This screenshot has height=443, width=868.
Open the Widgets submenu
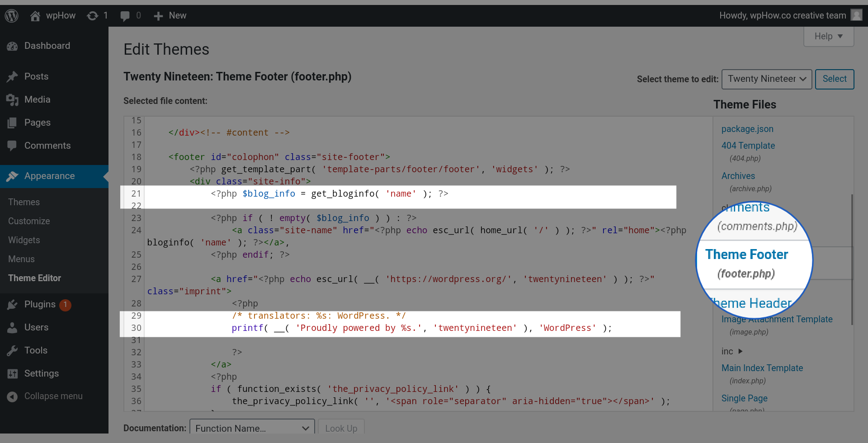(24, 240)
